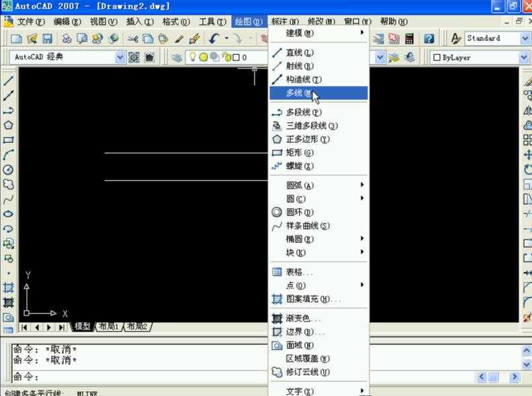Select the Table tool in left toolbar

[9, 330]
